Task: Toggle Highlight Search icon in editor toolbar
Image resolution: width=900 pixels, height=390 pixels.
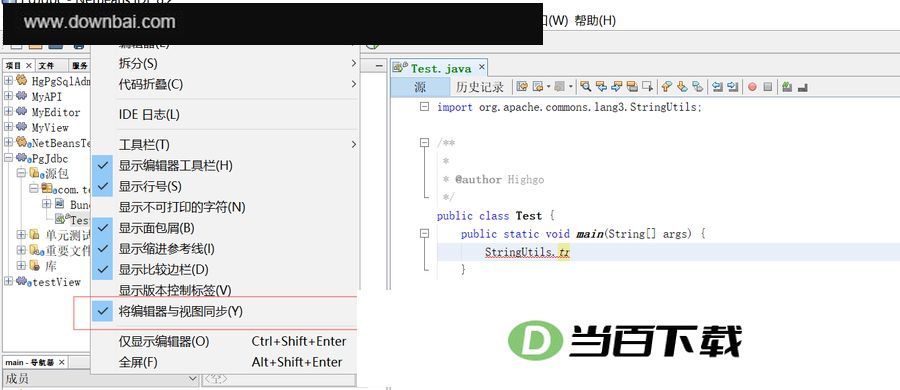Action: (632, 87)
